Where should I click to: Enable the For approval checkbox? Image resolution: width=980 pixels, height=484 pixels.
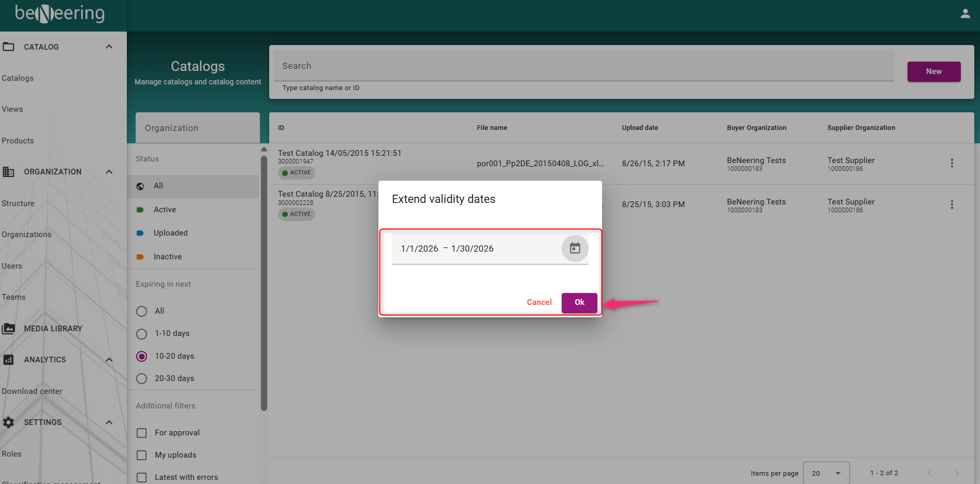click(142, 433)
